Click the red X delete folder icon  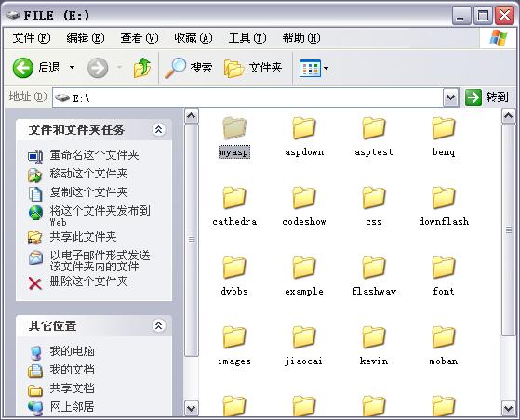coord(34,283)
